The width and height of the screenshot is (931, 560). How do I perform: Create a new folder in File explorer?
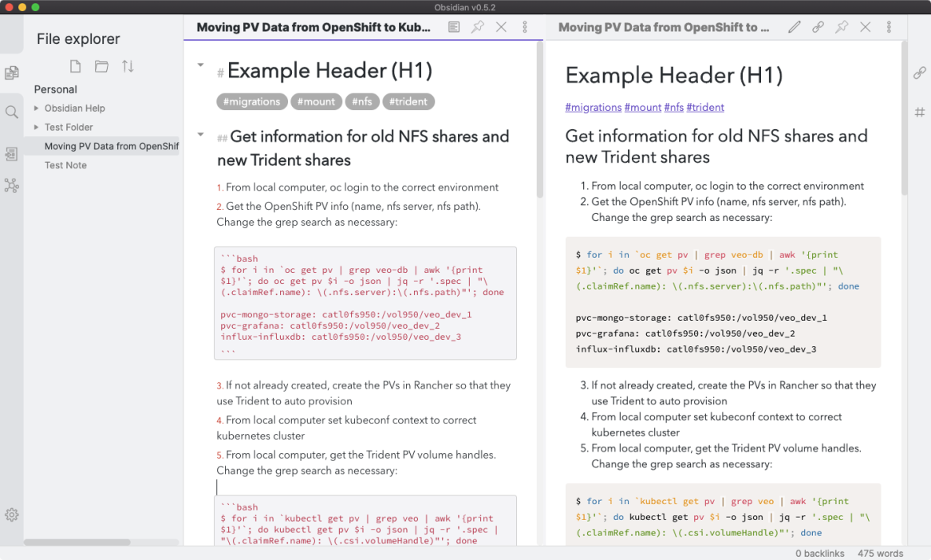101,66
